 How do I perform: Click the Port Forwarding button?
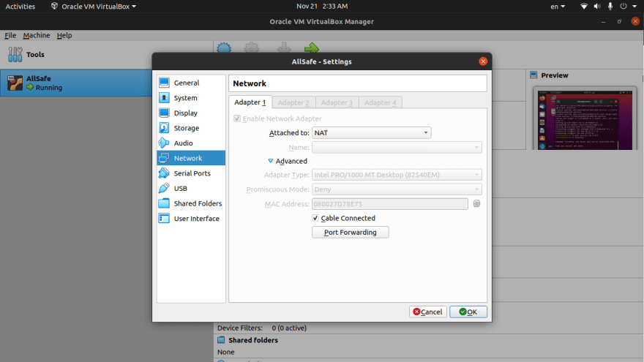click(x=351, y=233)
